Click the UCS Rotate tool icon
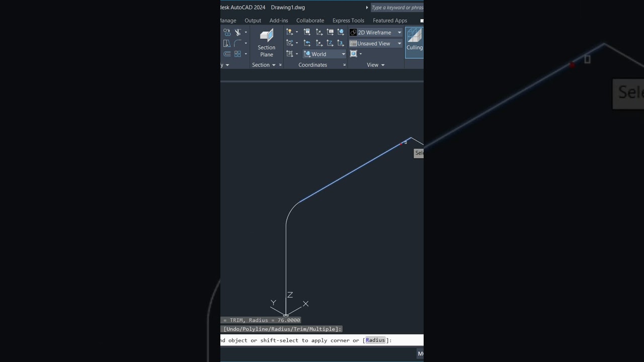The image size is (644, 362). (290, 43)
